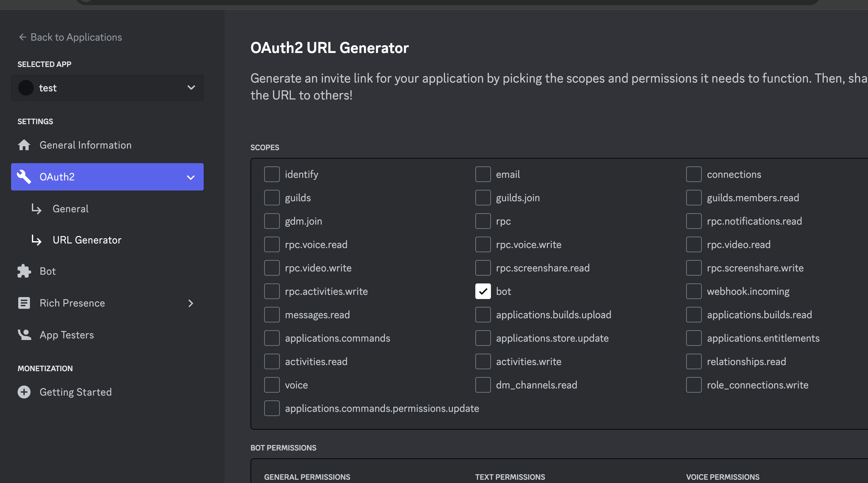The image size is (868, 483).
Task: Check the rpc scope checkbox
Action: [483, 221]
